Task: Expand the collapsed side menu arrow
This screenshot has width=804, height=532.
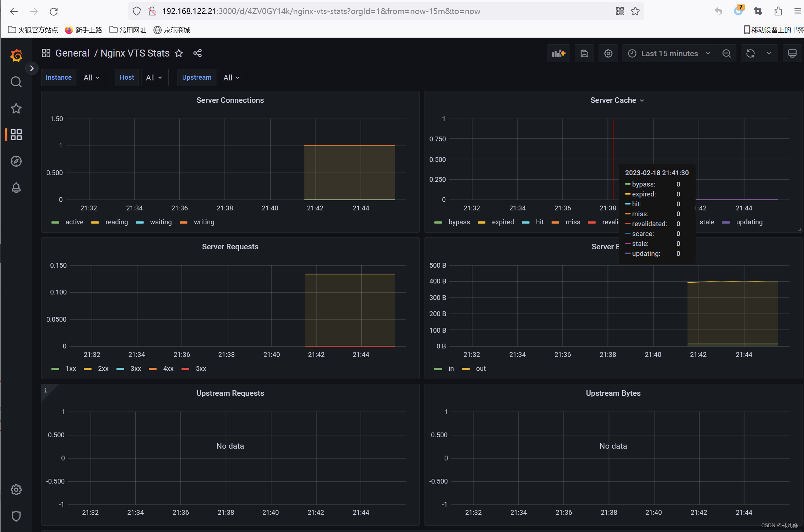Action: (32, 68)
